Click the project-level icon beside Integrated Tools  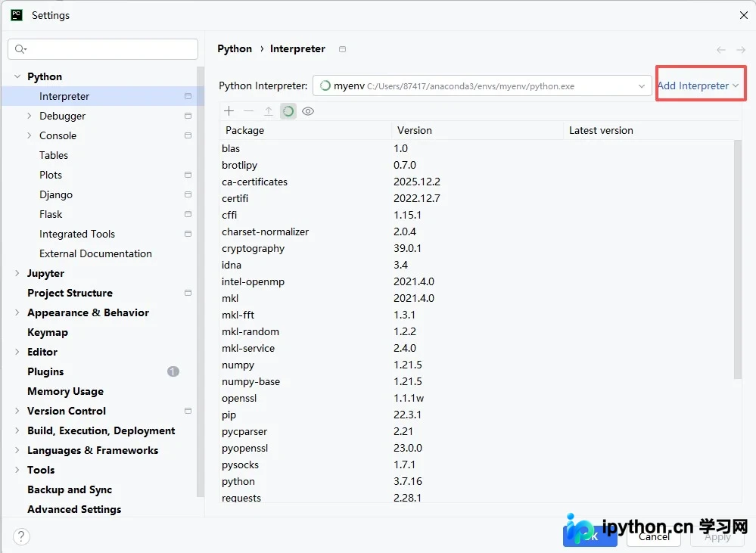pos(188,234)
